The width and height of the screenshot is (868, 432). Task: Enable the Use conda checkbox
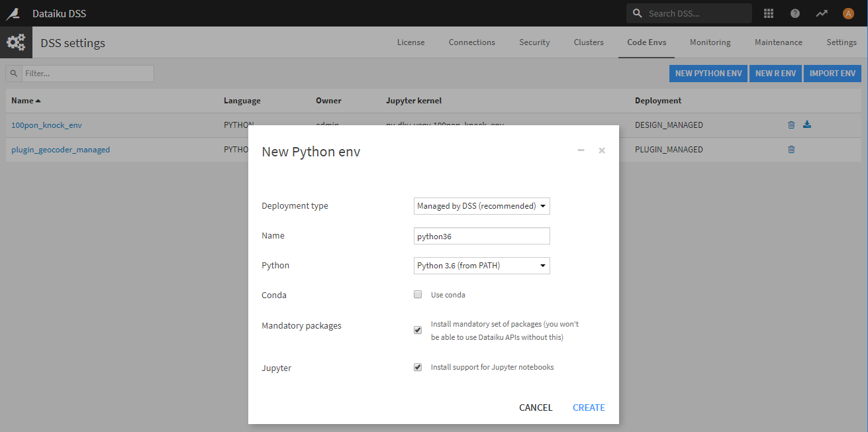pyautogui.click(x=418, y=295)
